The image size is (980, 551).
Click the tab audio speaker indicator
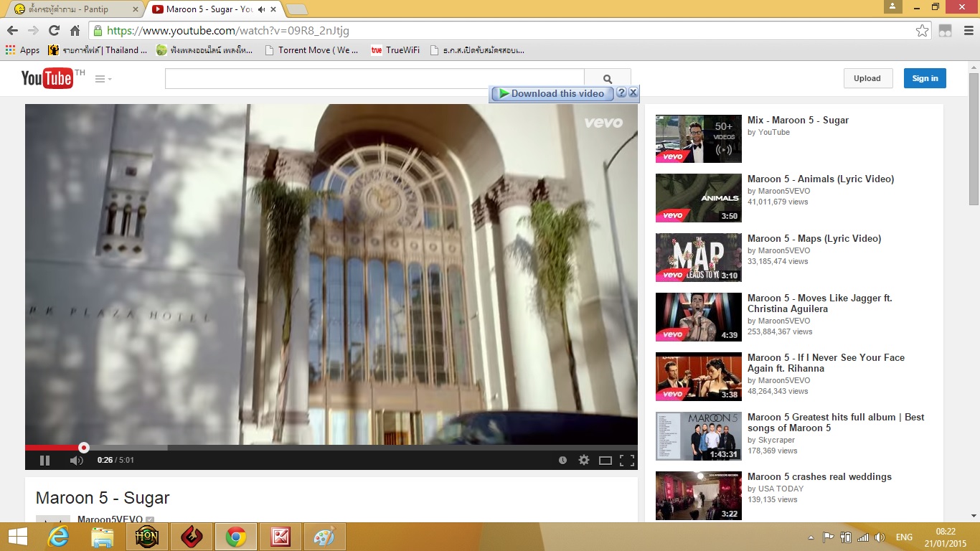[261, 9]
